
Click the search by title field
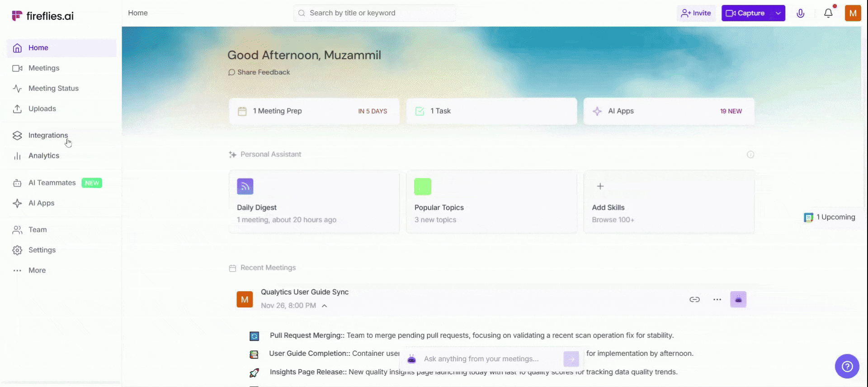(x=375, y=13)
